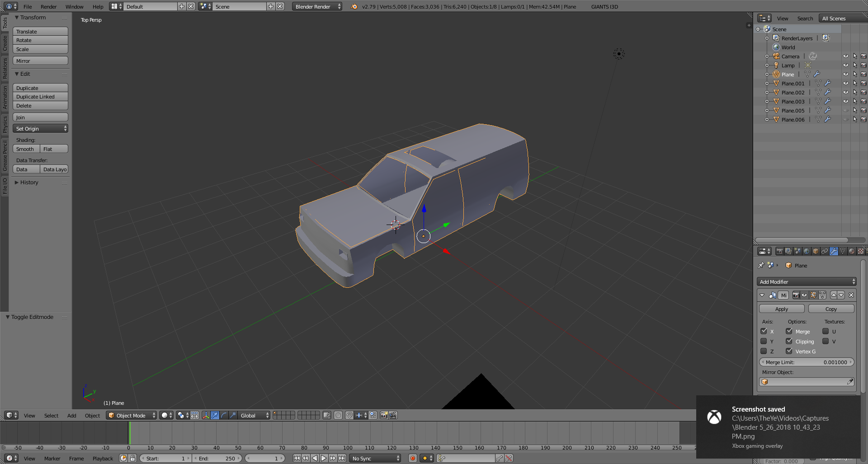This screenshot has height=464, width=868.
Task: Open the Help menu
Action: pyautogui.click(x=98, y=6)
